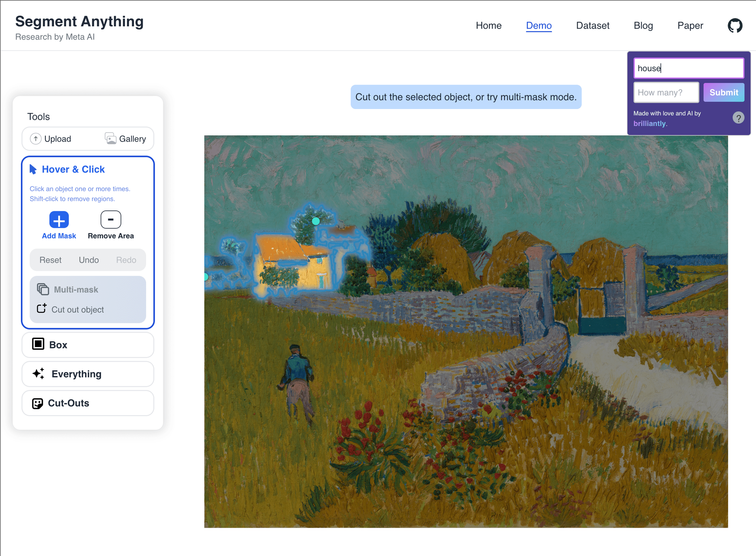Open the Demo tab

pyautogui.click(x=539, y=26)
